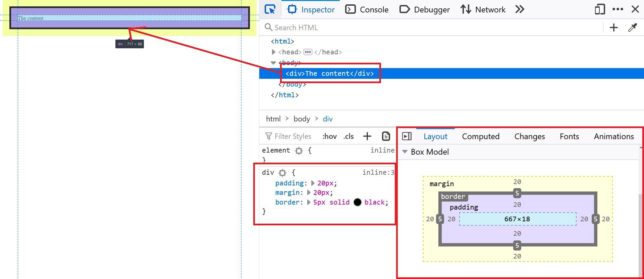The height and width of the screenshot is (279, 644).
Task: Pick a color with the eyedropper
Action: click(x=633, y=27)
